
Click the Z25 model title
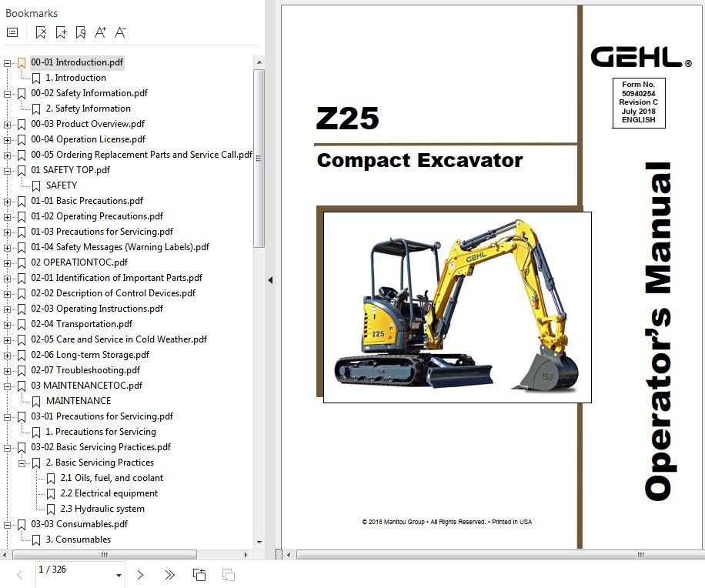347,119
